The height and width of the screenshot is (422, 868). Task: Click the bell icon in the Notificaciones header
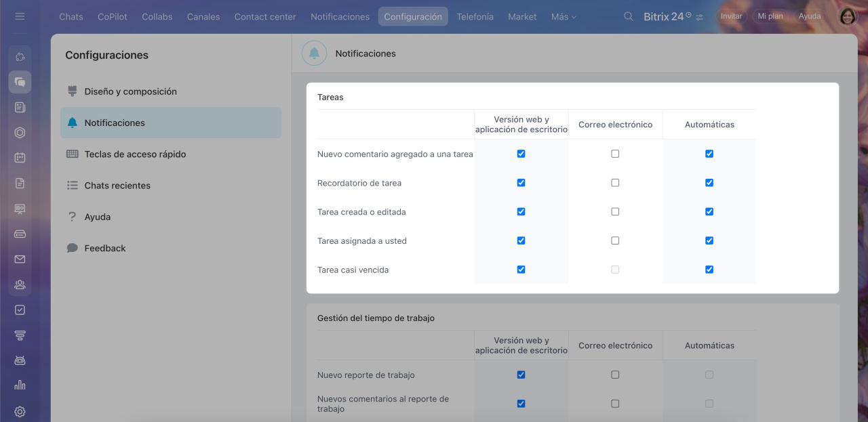314,54
